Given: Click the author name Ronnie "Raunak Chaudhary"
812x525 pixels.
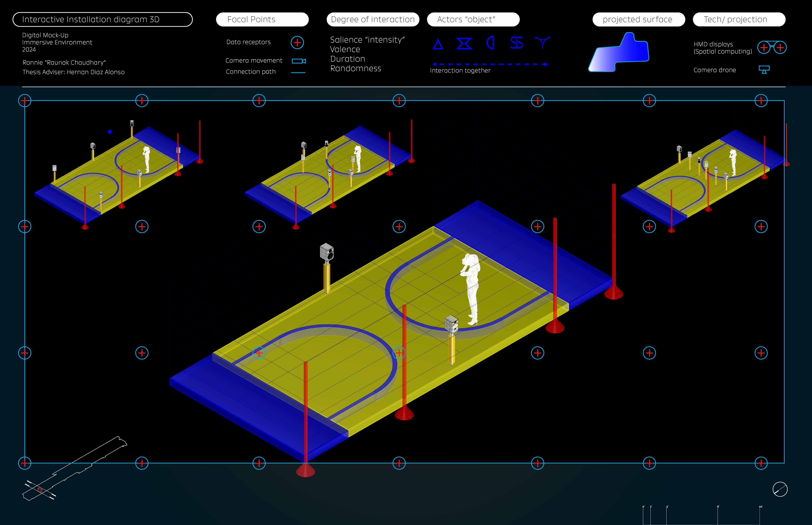Looking at the screenshot, I should click(x=64, y=62).
